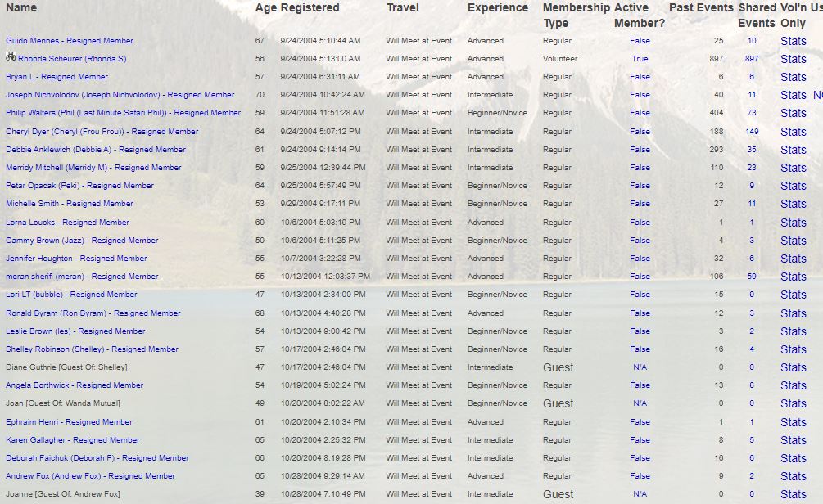The image size is (823, 504).
Task: Open Angela Borthwick member link
Action: pos(75,385)
